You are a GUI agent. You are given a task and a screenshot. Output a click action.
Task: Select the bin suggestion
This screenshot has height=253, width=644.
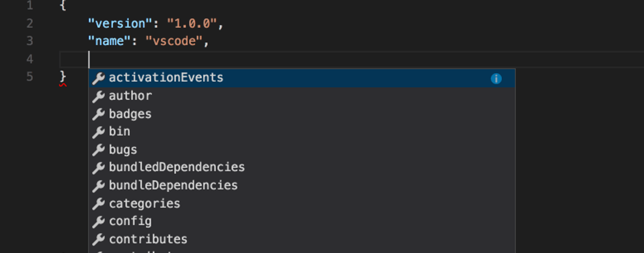[x=120, y=132]
